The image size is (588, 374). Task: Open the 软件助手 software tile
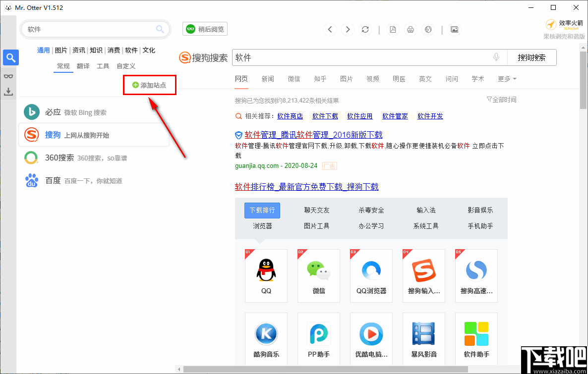476,339
